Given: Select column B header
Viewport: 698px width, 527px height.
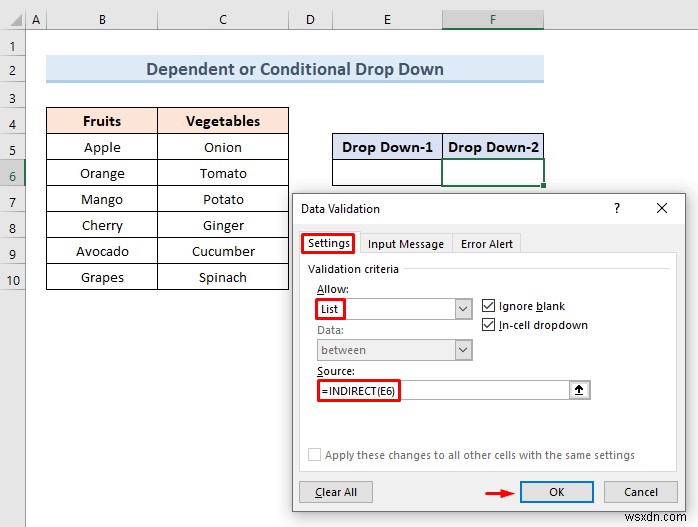Looking at the screenshot, I should [x=102, y=20].
